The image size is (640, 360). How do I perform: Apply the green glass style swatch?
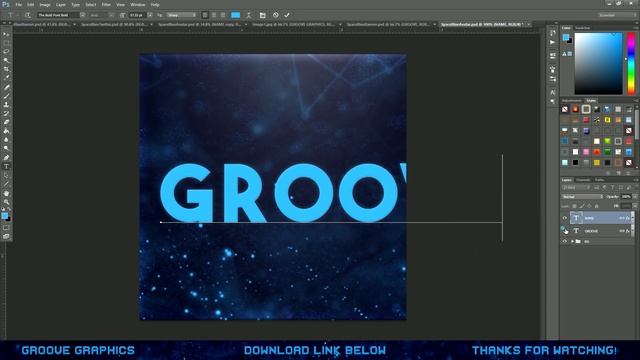pyautogui.click(x=607, y=141)
